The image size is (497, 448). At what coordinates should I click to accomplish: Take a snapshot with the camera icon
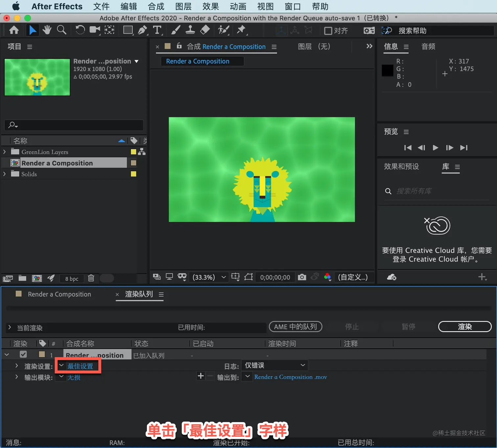click(302, 277)
